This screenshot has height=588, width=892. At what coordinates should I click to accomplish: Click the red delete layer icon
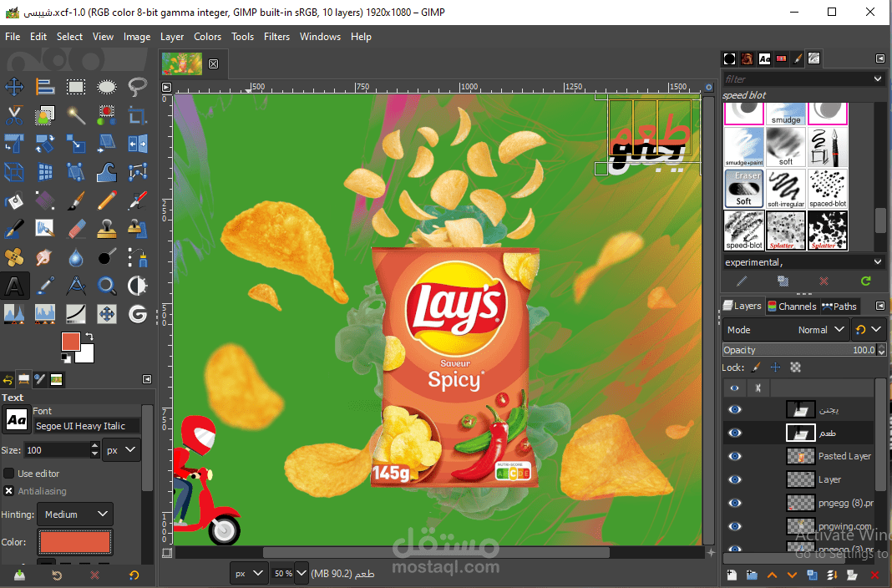(x=875, y=575)
